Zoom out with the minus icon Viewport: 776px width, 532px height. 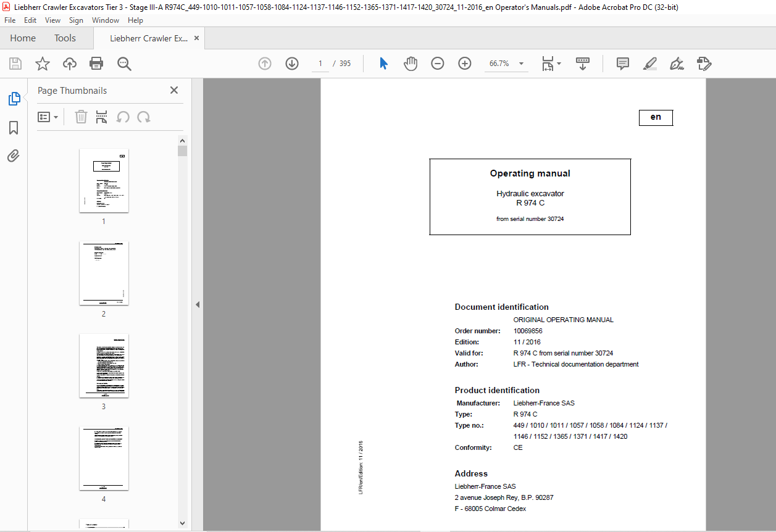438,64
